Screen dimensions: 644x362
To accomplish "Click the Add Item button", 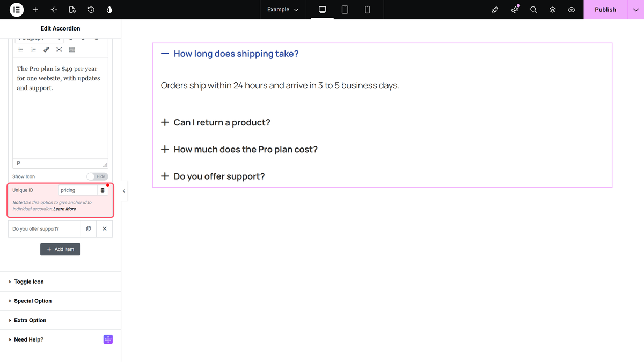I will tap(60, 249).
